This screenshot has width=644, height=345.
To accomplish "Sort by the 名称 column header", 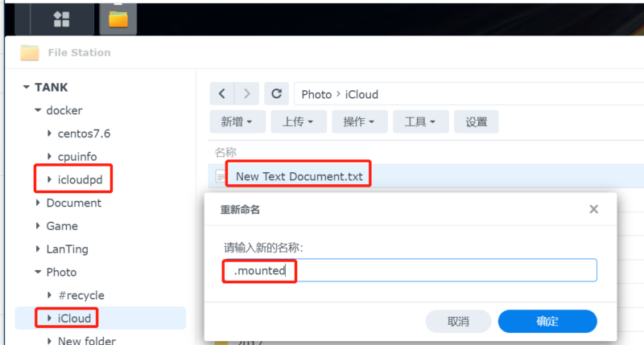I will click(225, 153).
